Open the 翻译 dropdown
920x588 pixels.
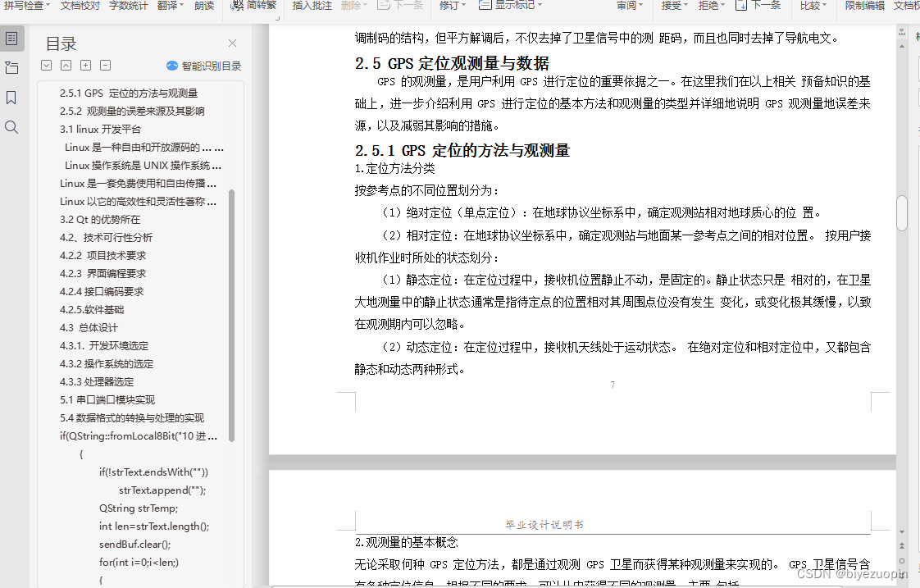tap(171, 5)
